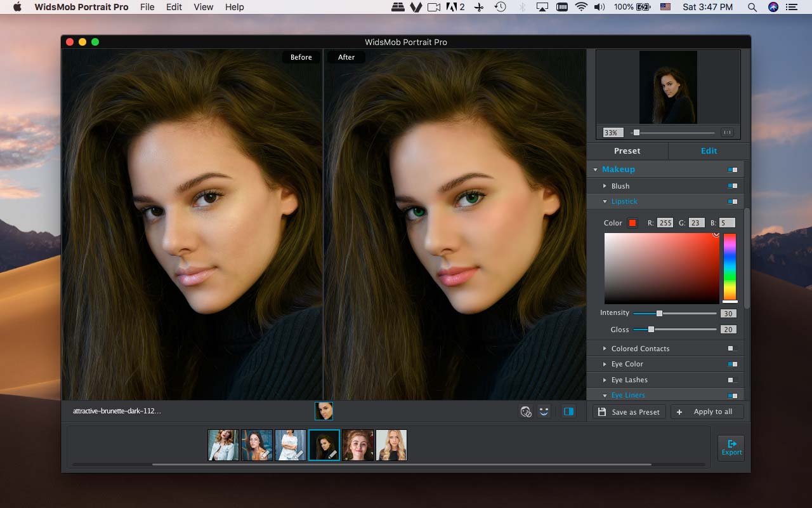Click the face detection disable icon
812x508 pixels.
(525, 411)
